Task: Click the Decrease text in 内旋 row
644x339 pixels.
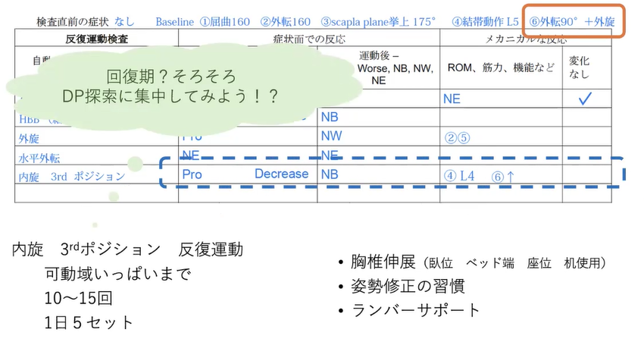Action: pyautogui.click(x=281, y=174)
